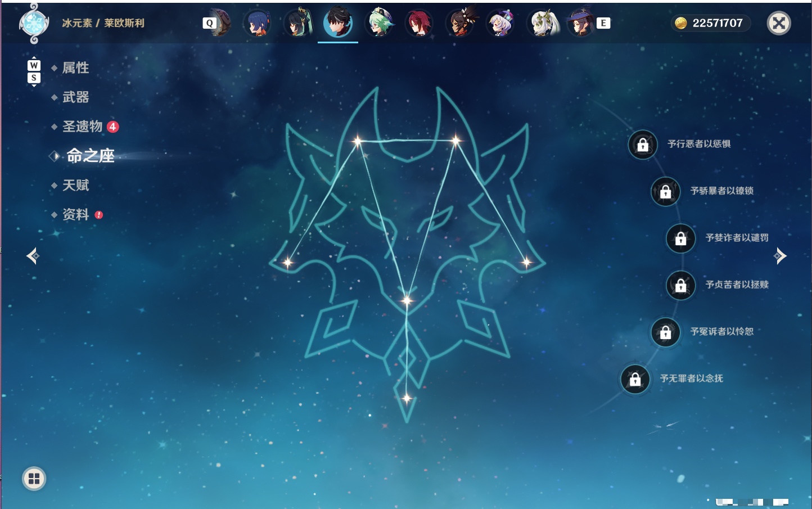The image size is (812, 509).
Task: Switch to the witch-hat character portrait
Action: [581, 23]
